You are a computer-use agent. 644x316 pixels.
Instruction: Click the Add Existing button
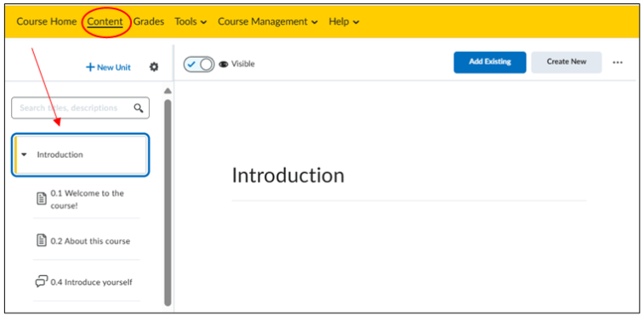[489, 62]
